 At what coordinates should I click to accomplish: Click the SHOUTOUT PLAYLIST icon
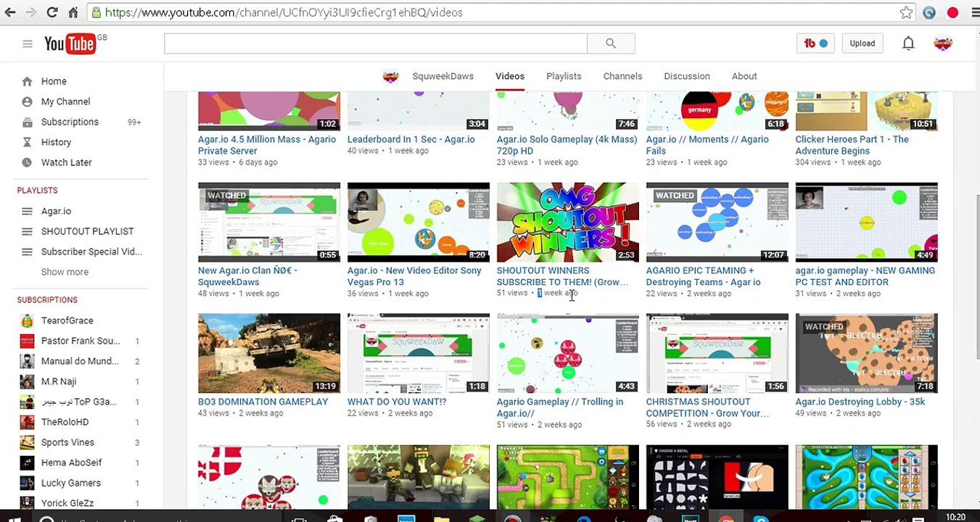27,231
